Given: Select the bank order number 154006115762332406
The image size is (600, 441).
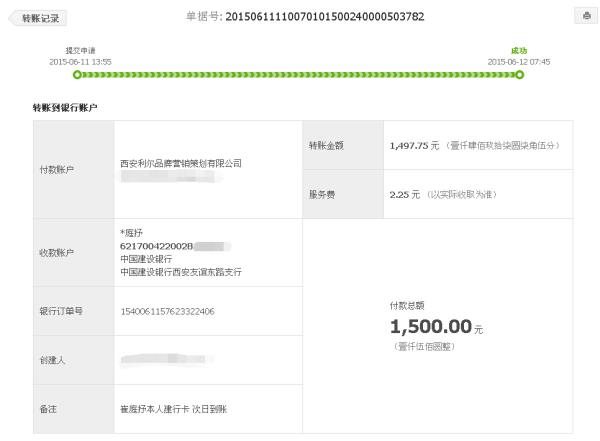Looking at the screenshot, I should (x=168, y=312).
